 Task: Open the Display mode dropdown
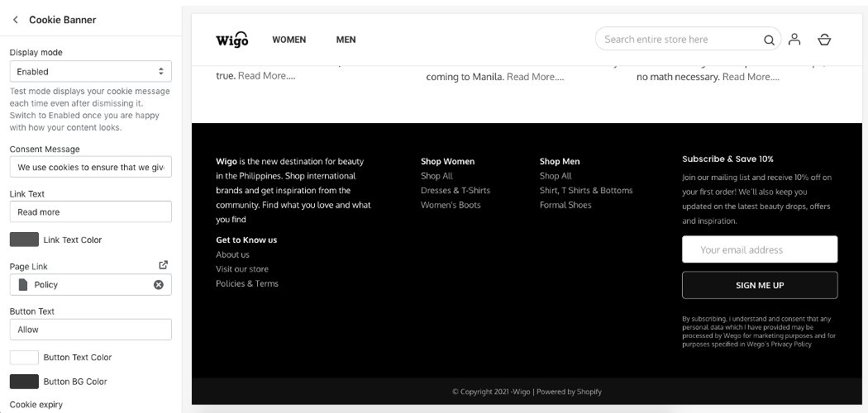tap(90, 71)
